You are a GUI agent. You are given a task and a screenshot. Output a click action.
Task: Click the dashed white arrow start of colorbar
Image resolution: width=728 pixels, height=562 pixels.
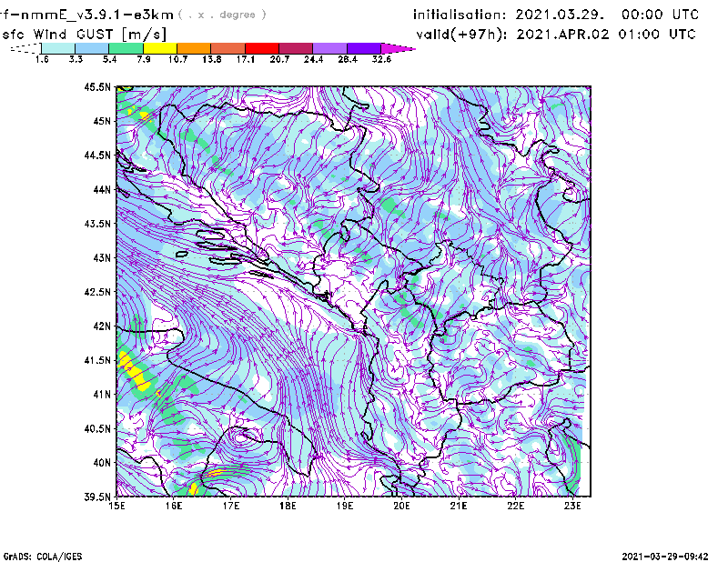point(25,48)
